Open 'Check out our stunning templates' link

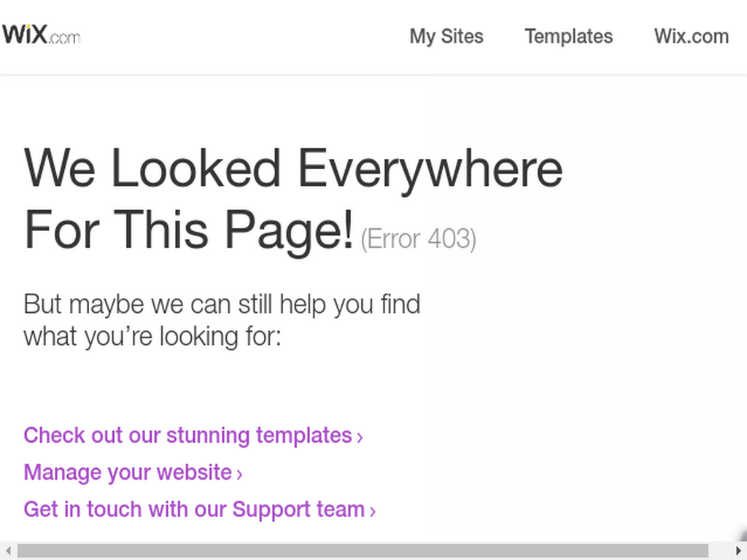[x=187, y=436]
